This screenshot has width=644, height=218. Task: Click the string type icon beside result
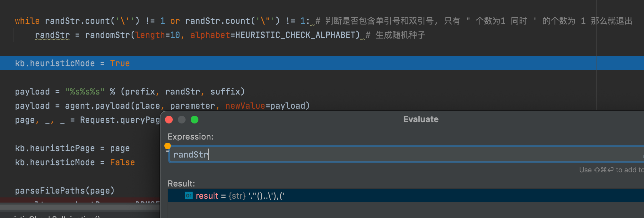[x=189, y=195]
